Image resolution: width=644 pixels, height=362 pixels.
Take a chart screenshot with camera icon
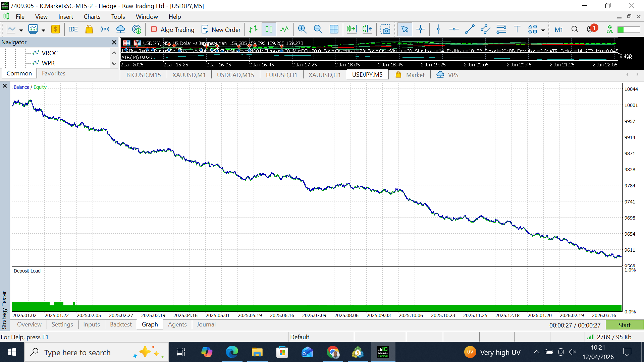(x=385, y=29)
